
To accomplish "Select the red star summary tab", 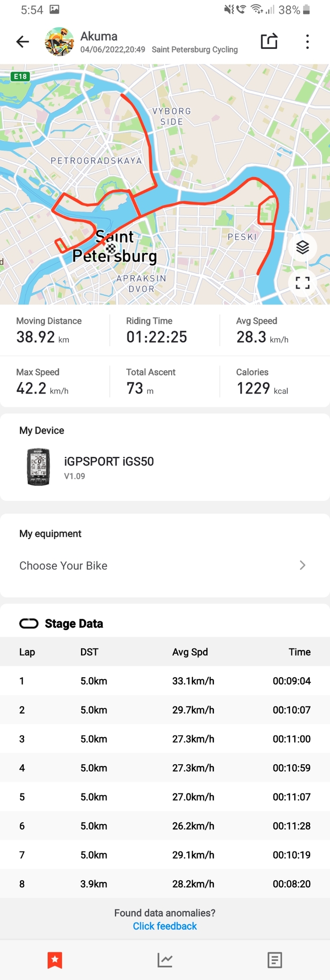I will click(55, 960).
